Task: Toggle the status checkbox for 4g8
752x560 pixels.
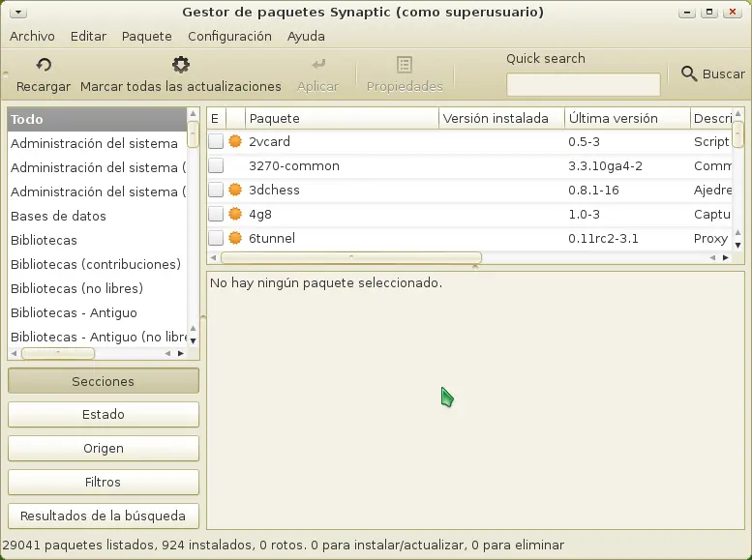Action: [x=216, y=214]
